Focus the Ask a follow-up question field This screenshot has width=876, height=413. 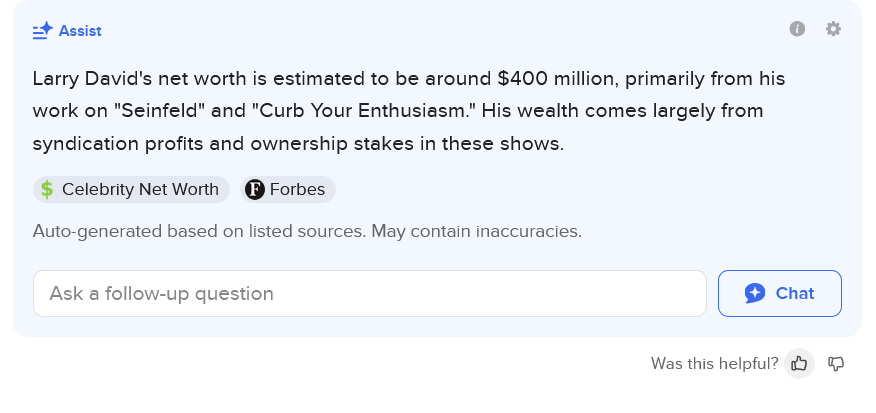point(370,293)
